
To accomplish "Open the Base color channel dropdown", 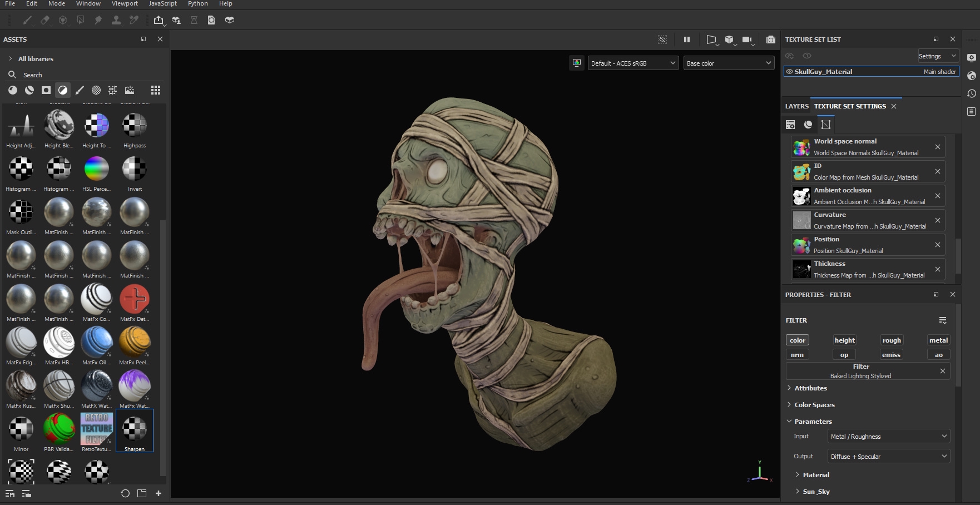I will pos(729,63).
